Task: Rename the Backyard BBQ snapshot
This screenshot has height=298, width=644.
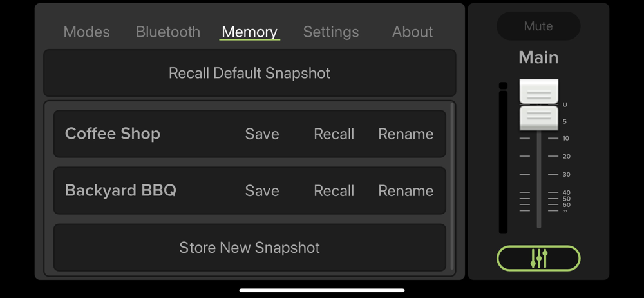Action: tap(406, 190)
